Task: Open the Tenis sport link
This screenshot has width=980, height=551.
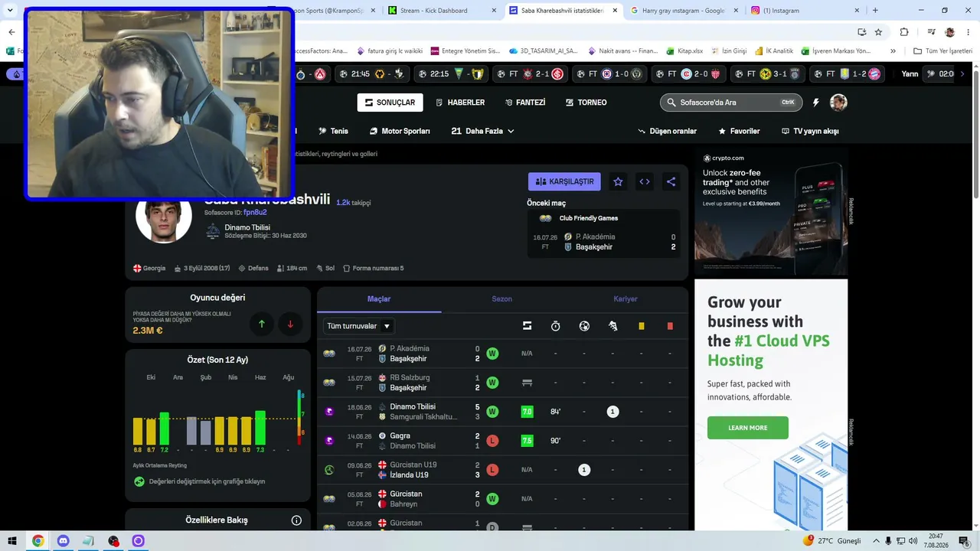Action: coord(334,131)
